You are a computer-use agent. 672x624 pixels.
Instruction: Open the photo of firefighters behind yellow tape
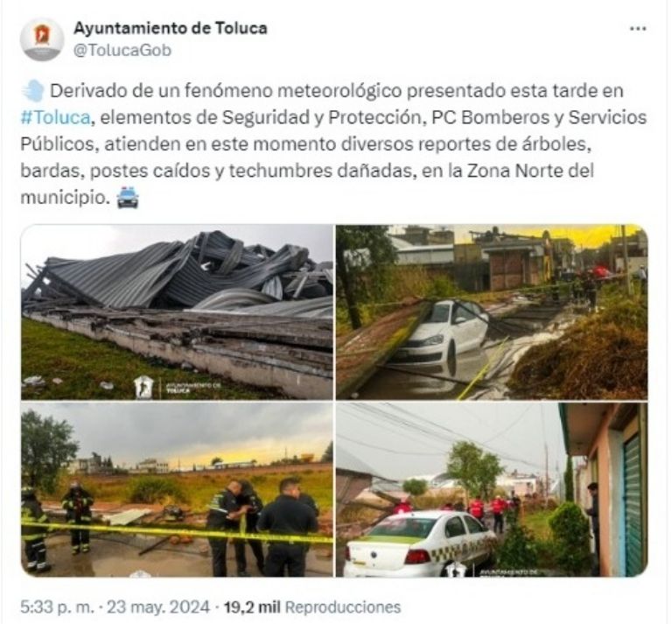point(177,489)
